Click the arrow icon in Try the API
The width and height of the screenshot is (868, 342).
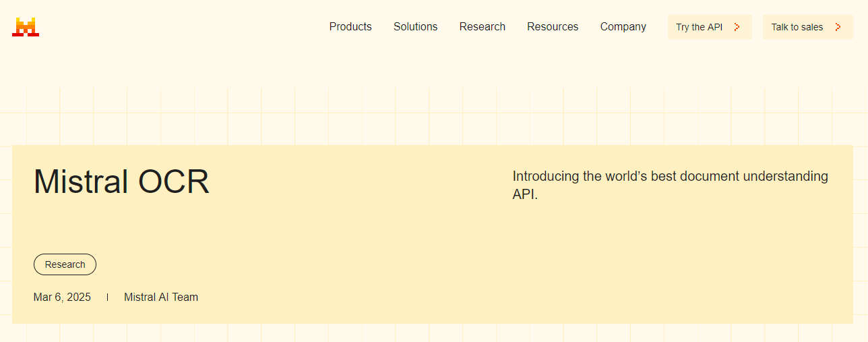[737, 27]
